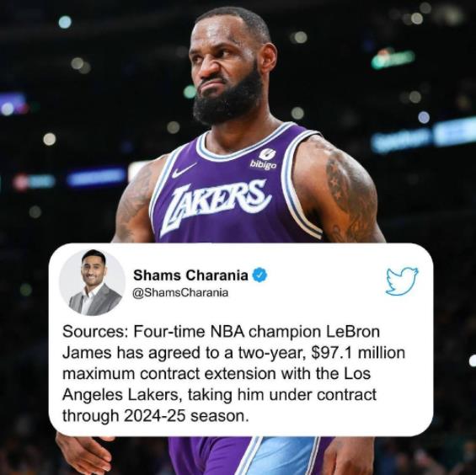Click "$97.1 million" in the tweet text
This screenshot has height=475, width=476.
click(358, 353)
